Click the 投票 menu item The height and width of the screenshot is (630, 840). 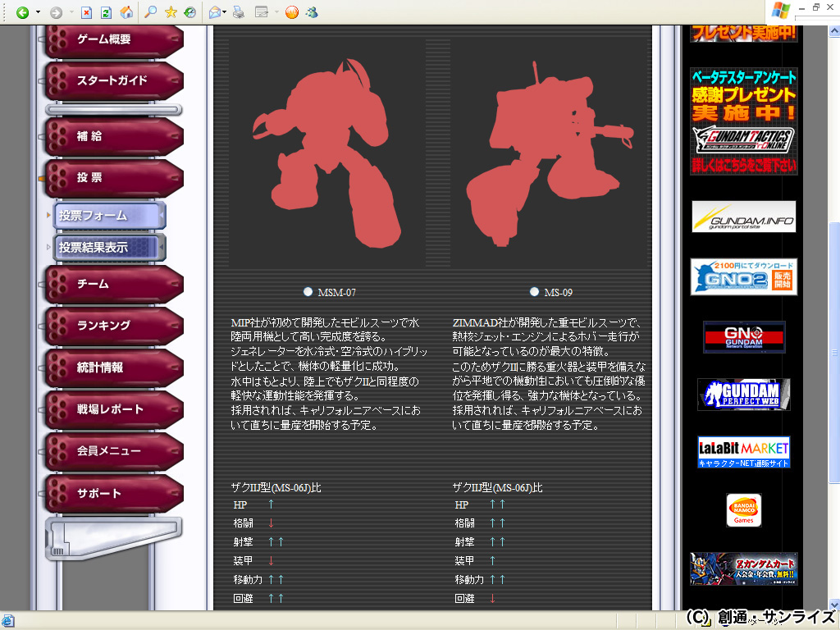click(x=114, y=178)
